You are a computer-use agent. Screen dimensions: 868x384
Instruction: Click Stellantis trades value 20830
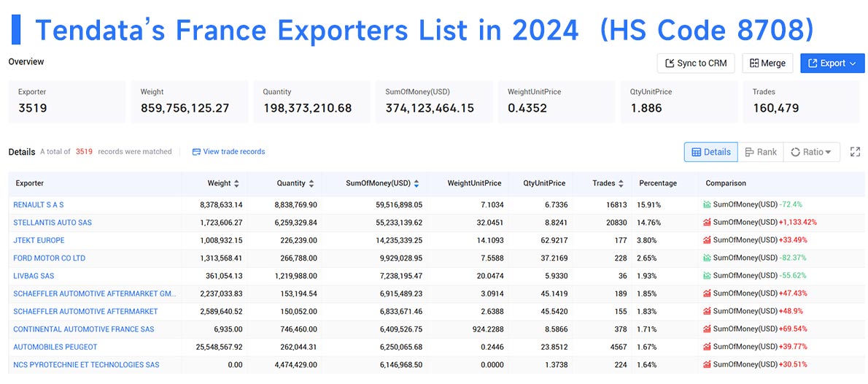coord(616,222)
